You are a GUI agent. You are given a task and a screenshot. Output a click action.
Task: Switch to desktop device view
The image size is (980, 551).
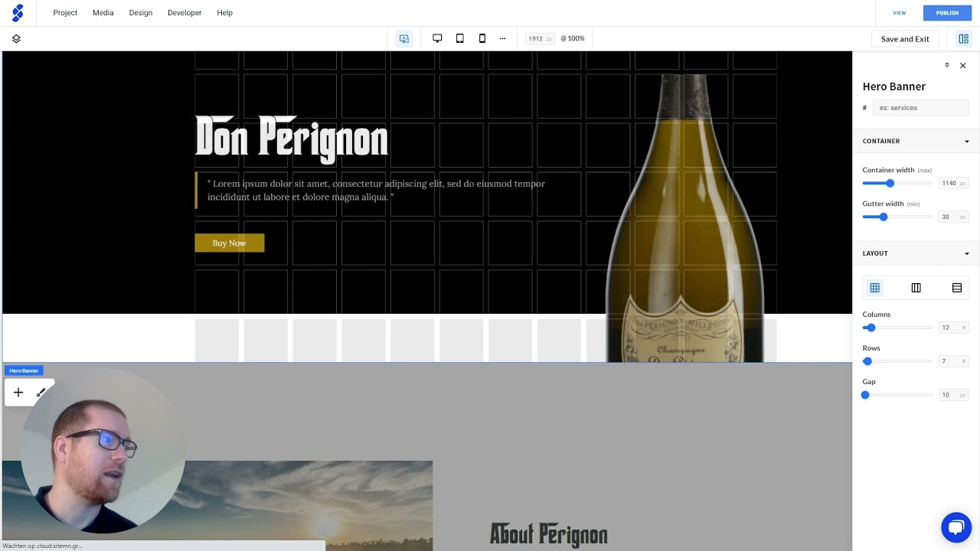(437, 38)
